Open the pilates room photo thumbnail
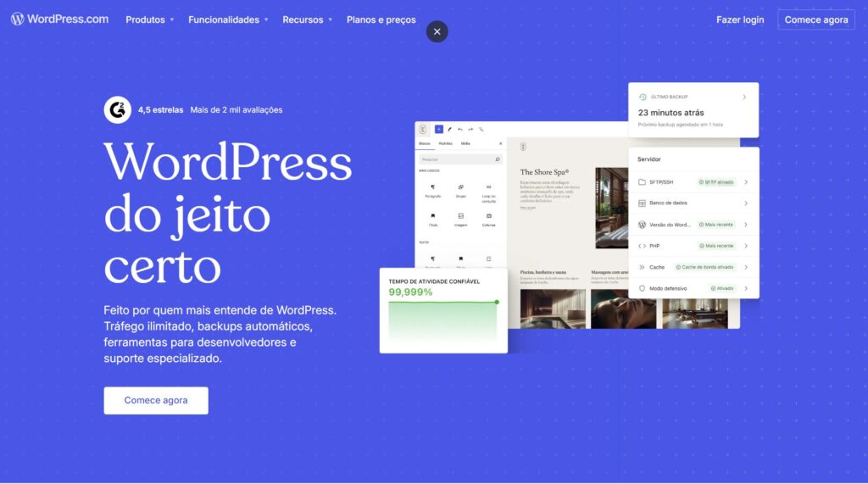The width and height of the screenshot is (868, 484). pos(695,314)
